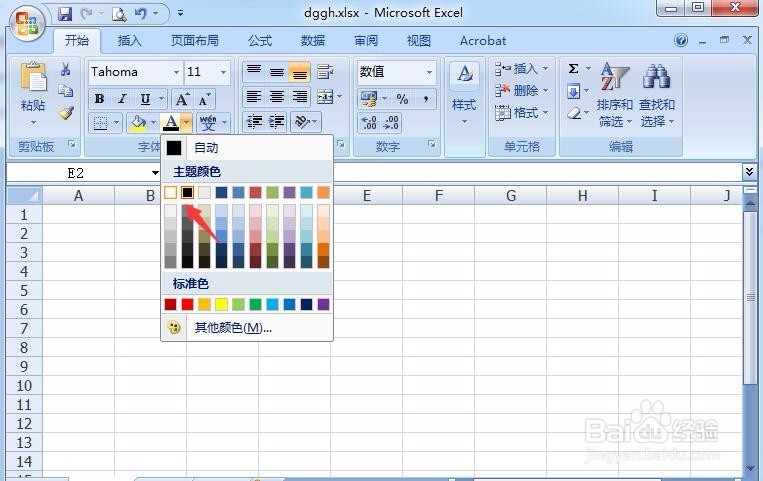Align text right

(x=300, y=97)
